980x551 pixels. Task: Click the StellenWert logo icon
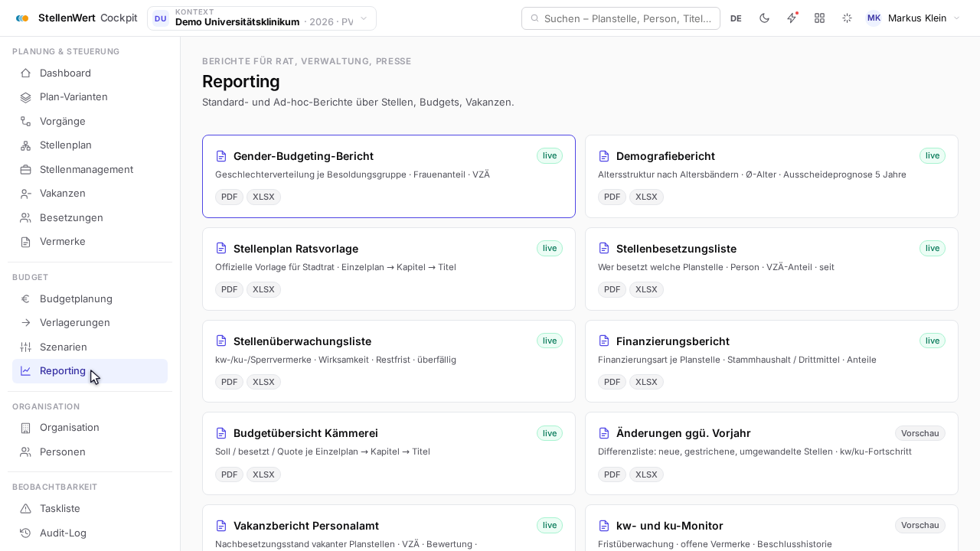[22, 18]
